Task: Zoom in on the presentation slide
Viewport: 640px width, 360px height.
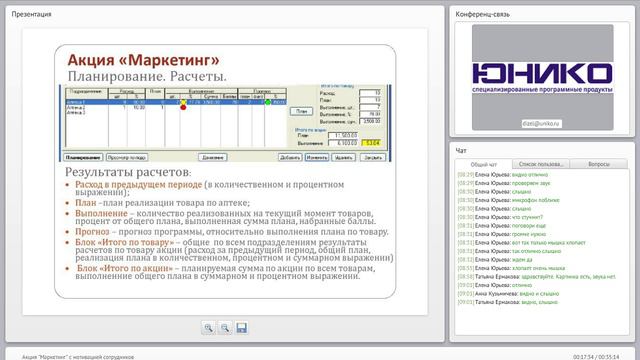Action: coord(208,328)
